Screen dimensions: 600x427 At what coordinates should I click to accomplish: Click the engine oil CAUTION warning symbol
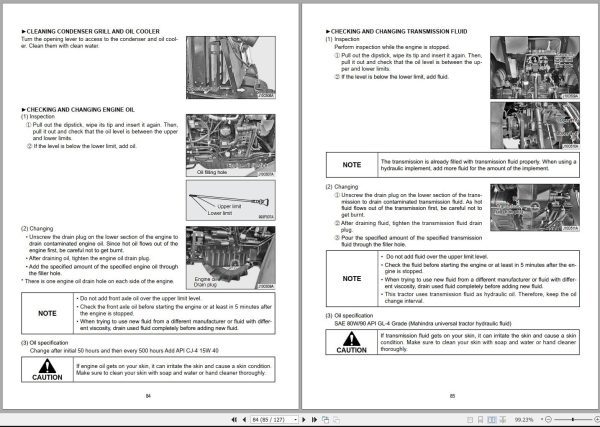(x=47, y=366)
